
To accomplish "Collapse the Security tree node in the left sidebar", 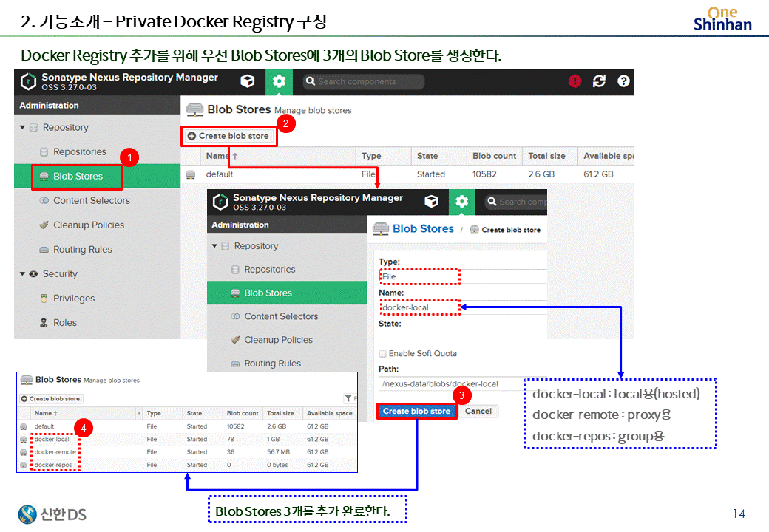I will (x=22, y=274).
